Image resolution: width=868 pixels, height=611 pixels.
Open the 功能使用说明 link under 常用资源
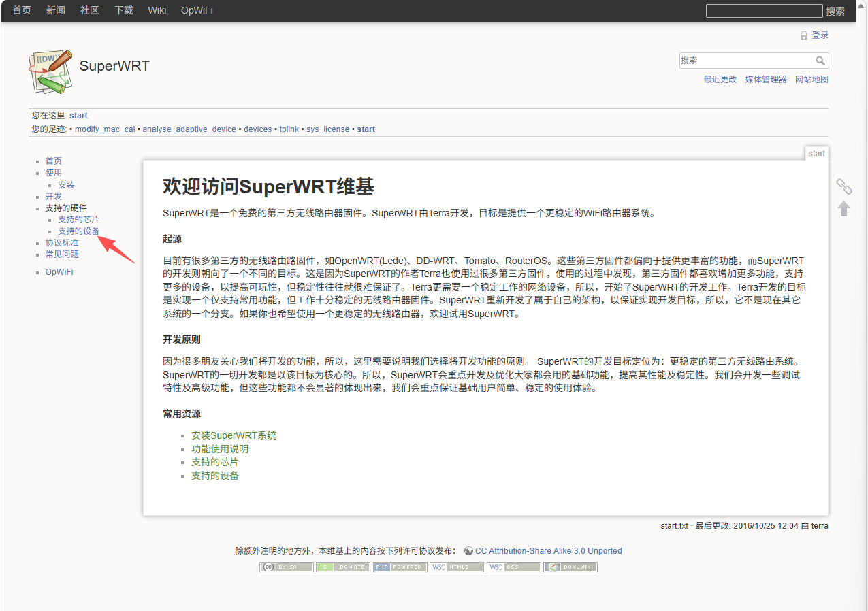220,449
